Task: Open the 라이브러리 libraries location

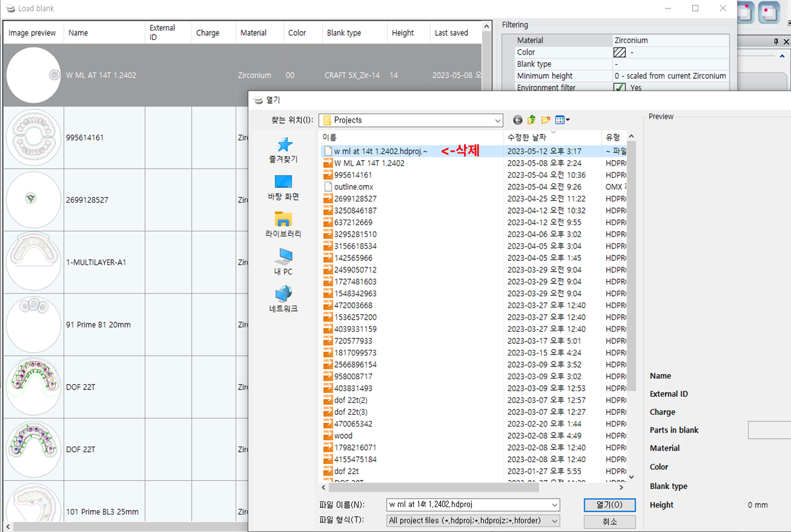Action: 283,224
